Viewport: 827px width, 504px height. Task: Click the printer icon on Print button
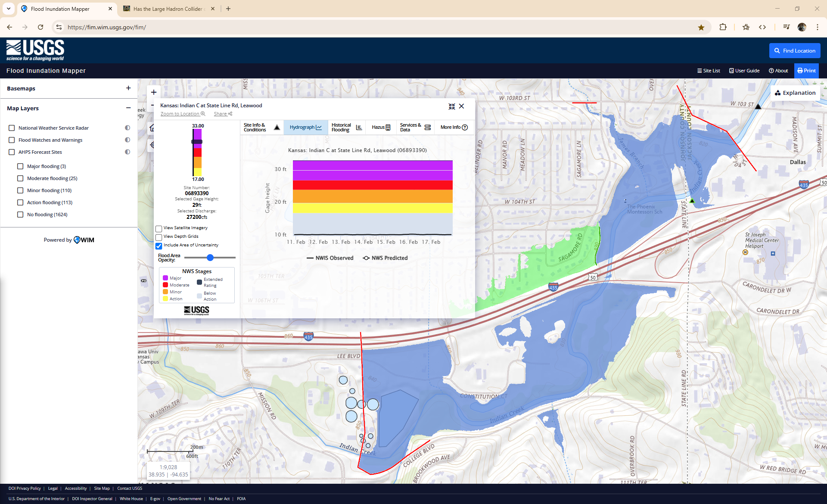(800, 71)
